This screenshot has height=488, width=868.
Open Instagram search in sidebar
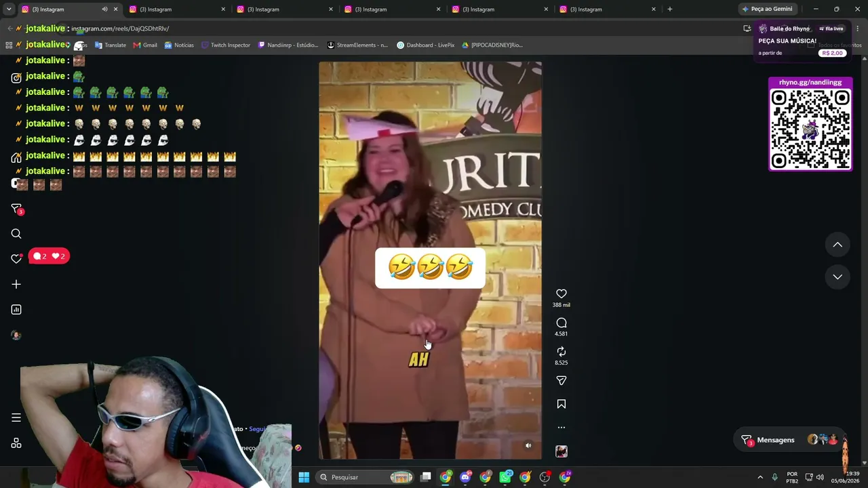pos(16,234)
